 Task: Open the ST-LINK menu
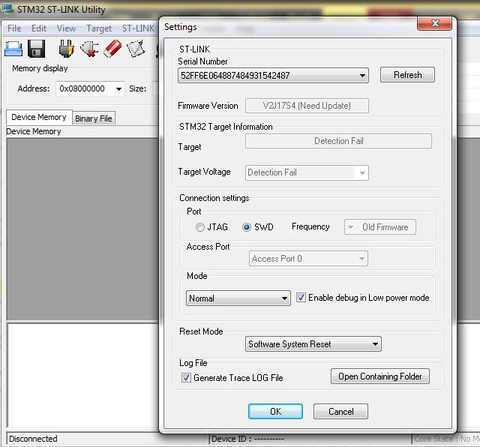point(138,29)
